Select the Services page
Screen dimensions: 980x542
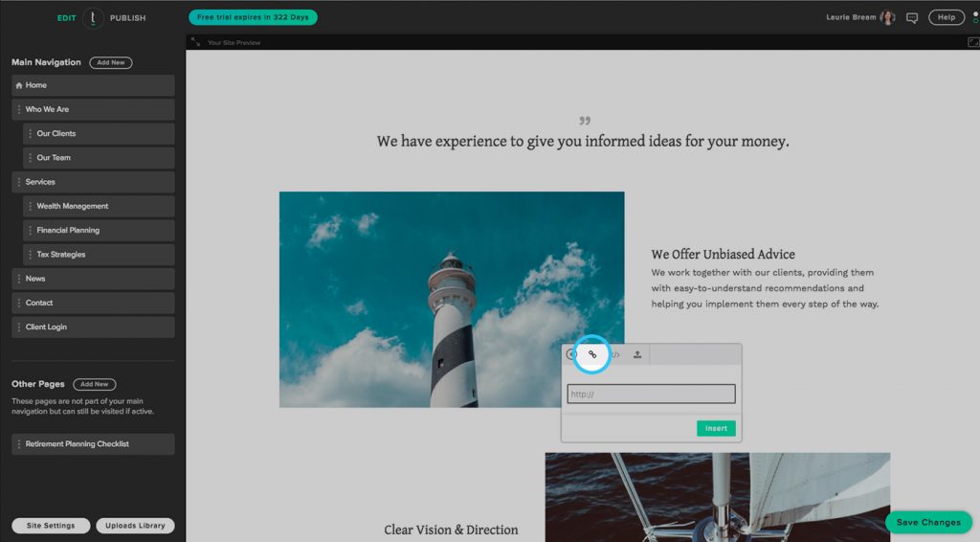click(93, 182)
